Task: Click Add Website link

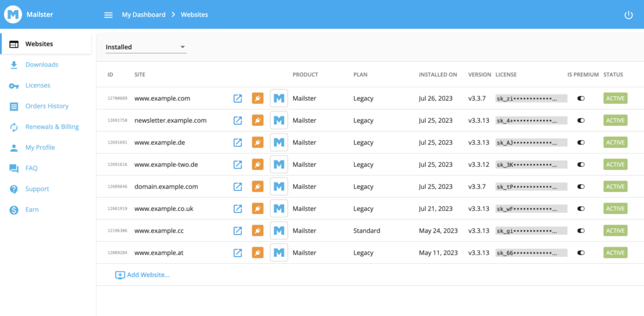Action: tap(143, 275)
